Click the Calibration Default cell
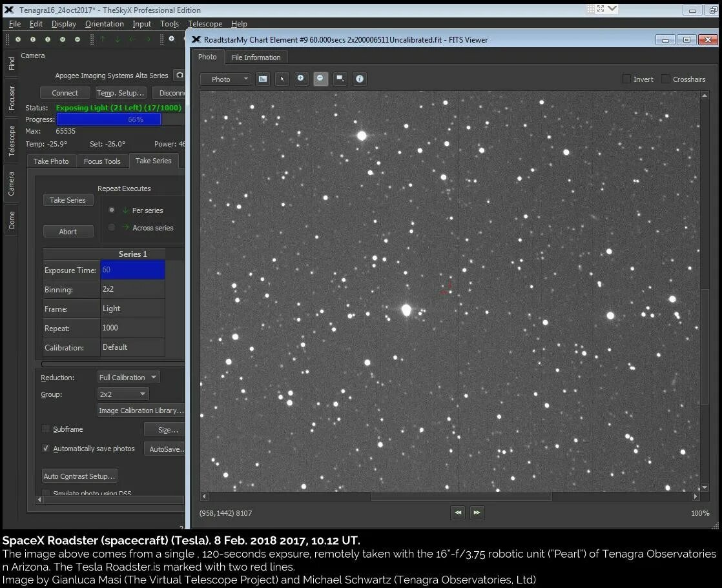 tap(132, 347)
